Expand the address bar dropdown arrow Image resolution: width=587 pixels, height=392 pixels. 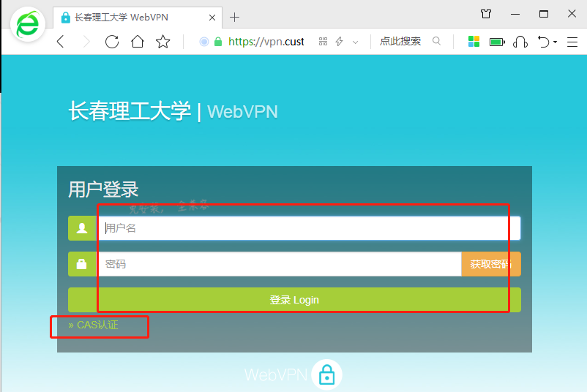(x=355, y=42)
